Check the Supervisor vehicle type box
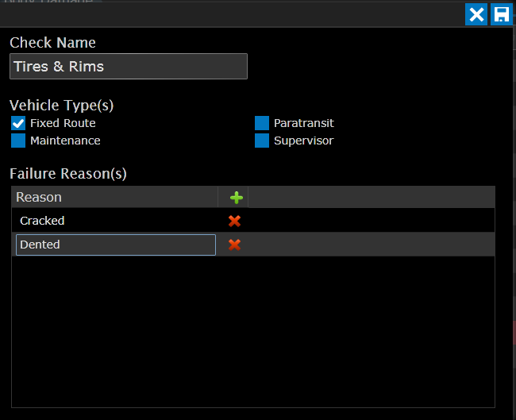Viewport: 516px width, 420px height. point(262,141)
